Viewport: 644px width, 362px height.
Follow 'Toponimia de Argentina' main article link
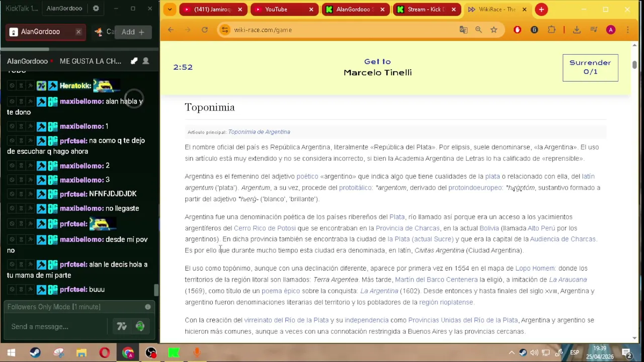coord(259,132)
